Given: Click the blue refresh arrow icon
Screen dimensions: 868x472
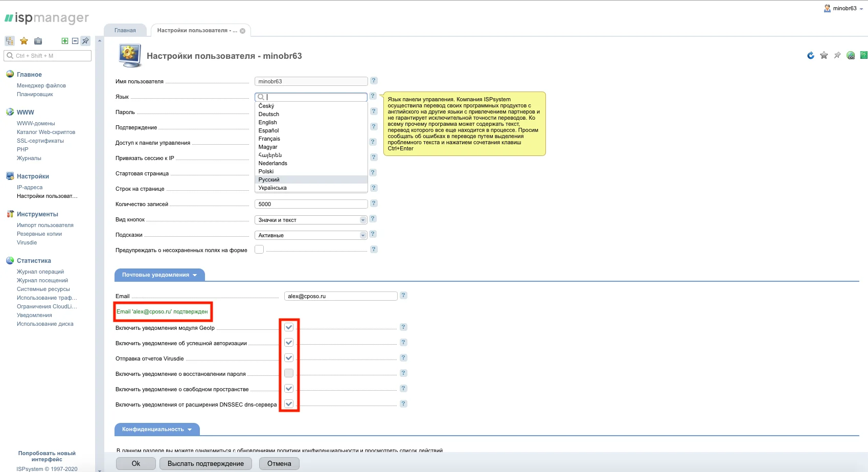Looking at the screenshot, I should click(x=810, y=56).
